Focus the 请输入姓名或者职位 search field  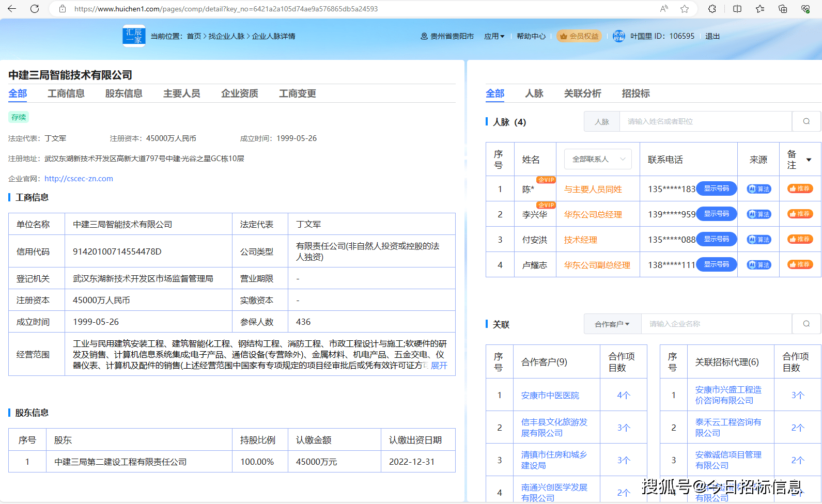click(x=706, y=121)
